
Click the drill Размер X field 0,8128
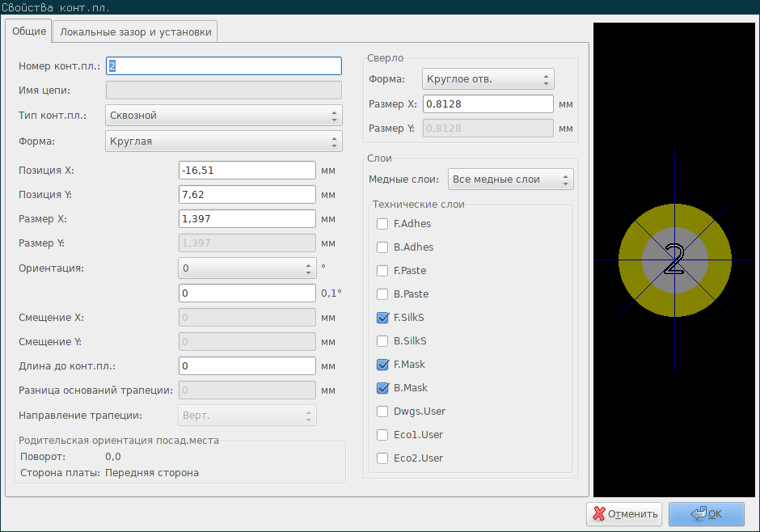(488, 104)
